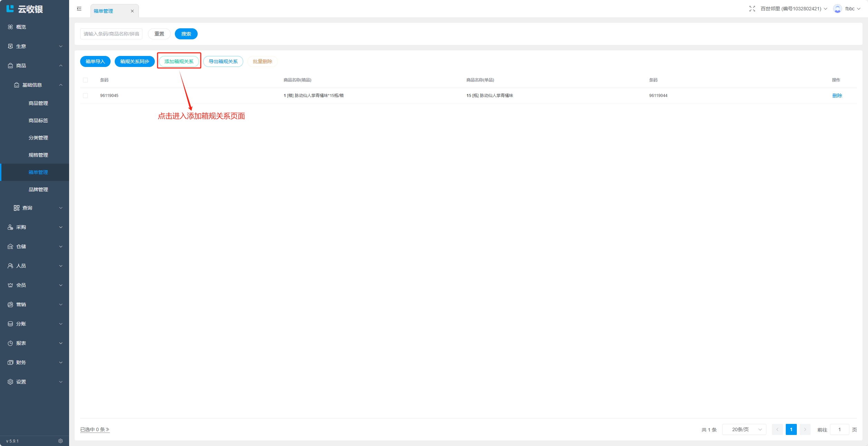
Task: Click the settings gear beside version number
Action: click(x=60, y=441)
